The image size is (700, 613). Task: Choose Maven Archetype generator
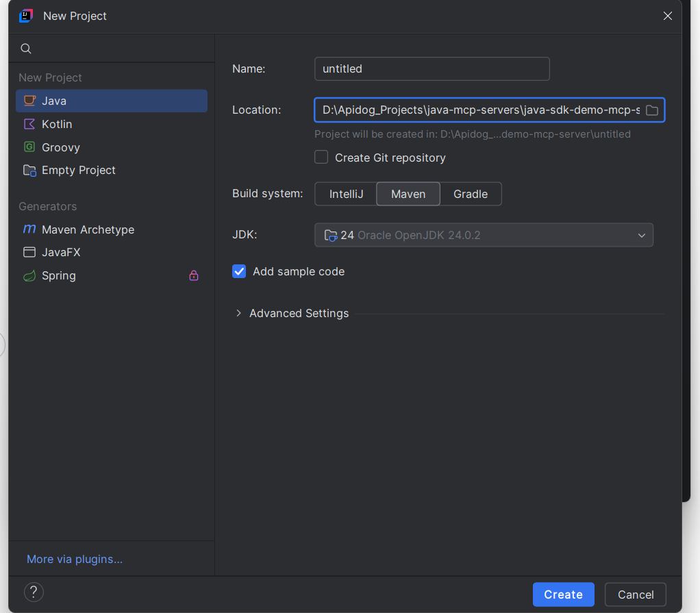(112, 229)
